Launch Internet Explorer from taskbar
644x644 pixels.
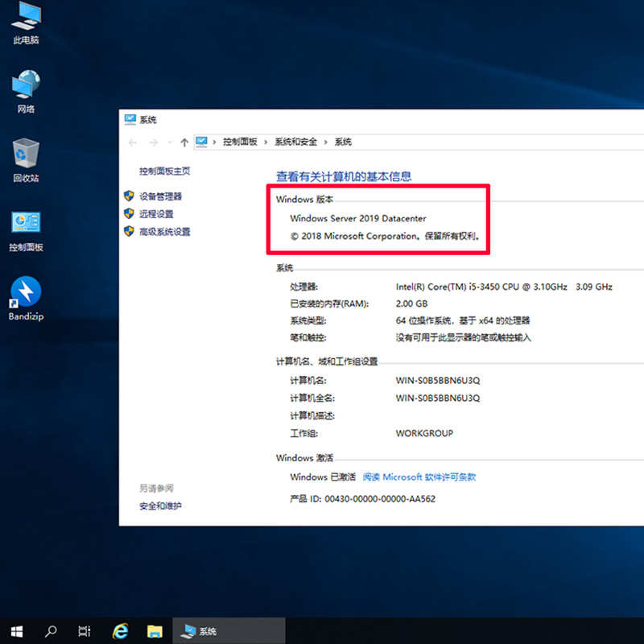[120, 631]
